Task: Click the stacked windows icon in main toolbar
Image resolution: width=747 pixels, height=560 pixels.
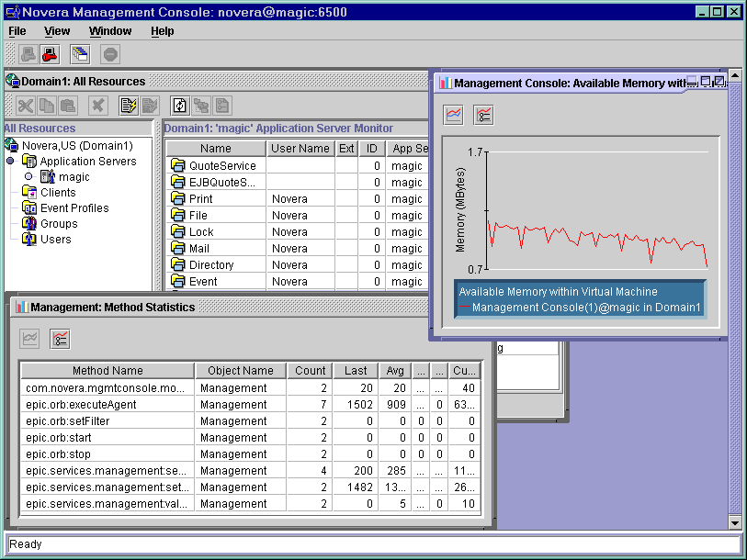Action: click(80, 54)
